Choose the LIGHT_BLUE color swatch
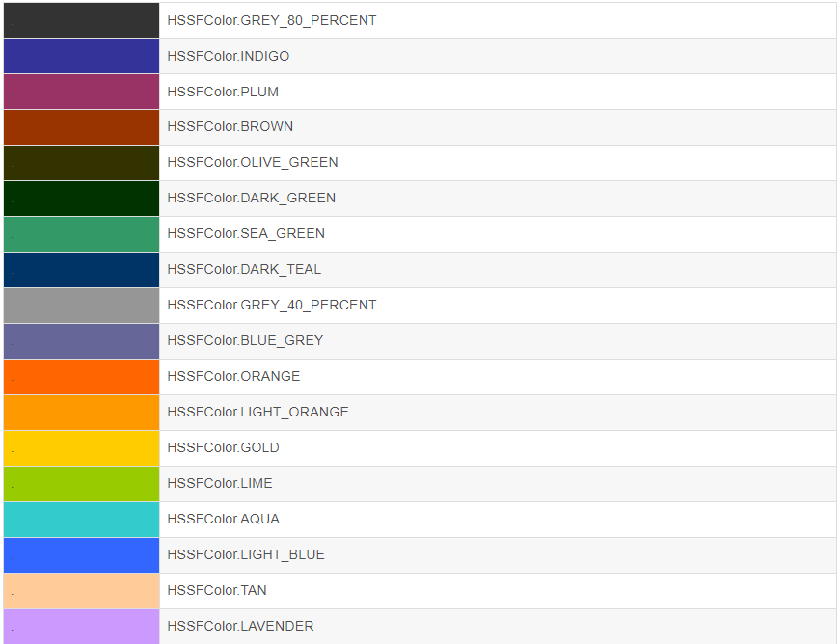840x644 pixels. click(x=81, y=555)
